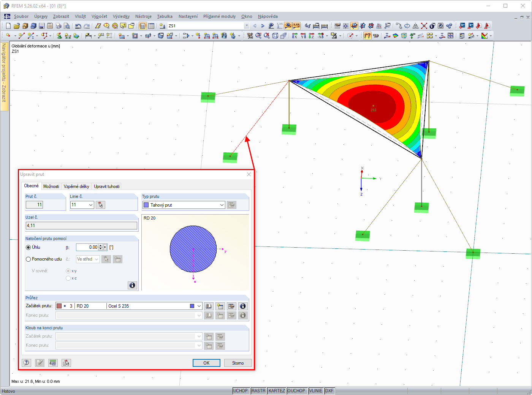The height and width of the screenshot is (395, 532).
Task: Click the Save floppy disk icon
Action: (x=41, y=26)
